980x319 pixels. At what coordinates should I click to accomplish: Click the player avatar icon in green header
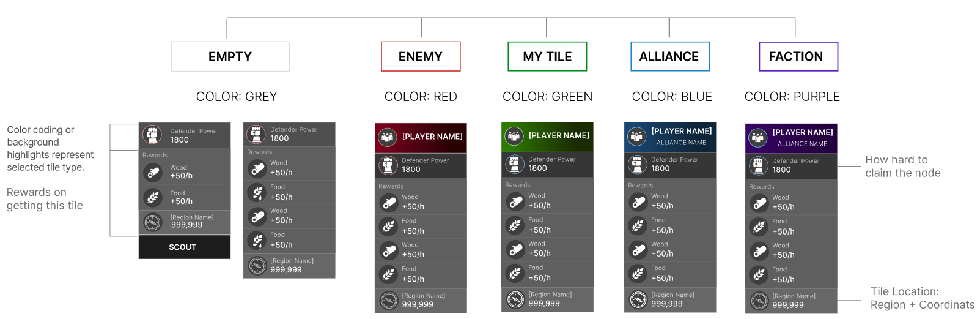[x=514, y=136]
